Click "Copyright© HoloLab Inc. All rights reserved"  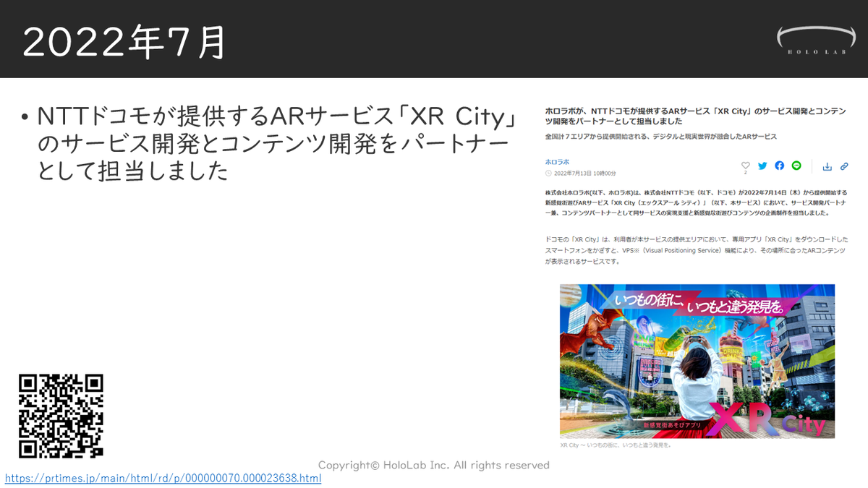[x=434, y=465]
